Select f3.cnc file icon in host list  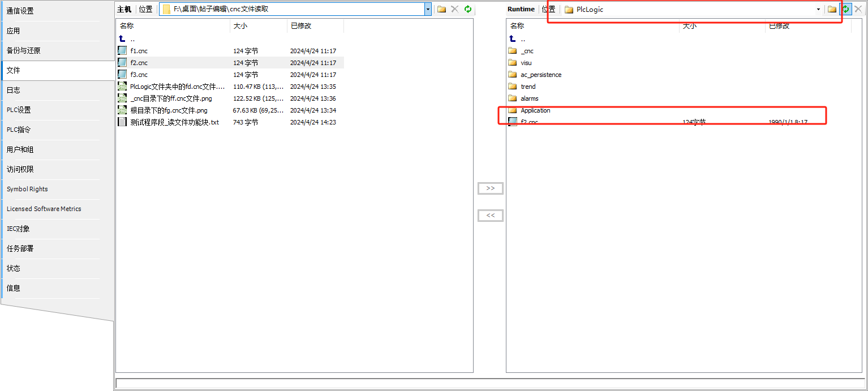122,75
